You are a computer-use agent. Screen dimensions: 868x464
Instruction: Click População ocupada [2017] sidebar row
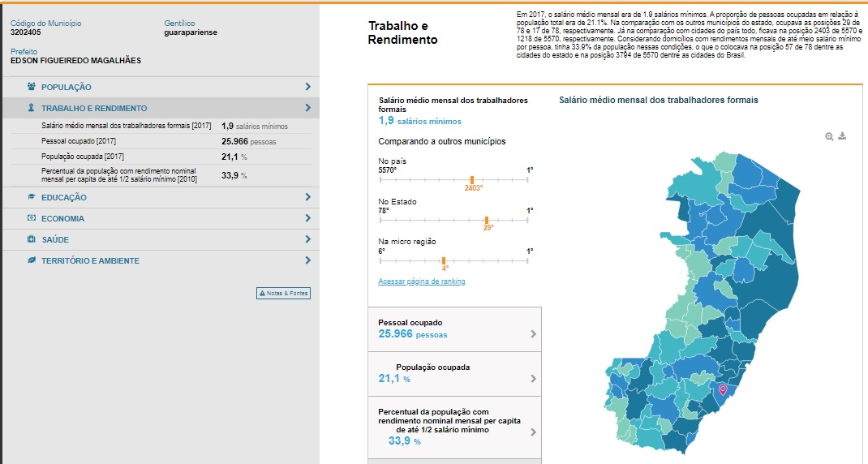pyautogui.click(x=161, y=157)
